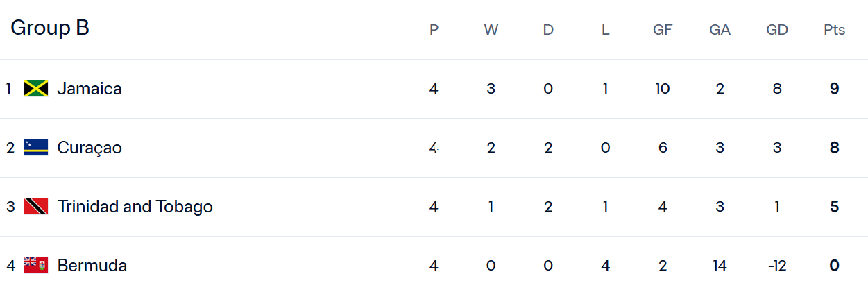The image size is (868, 290).
Task: Open the Jamaica team link
Action: [90, 89]
